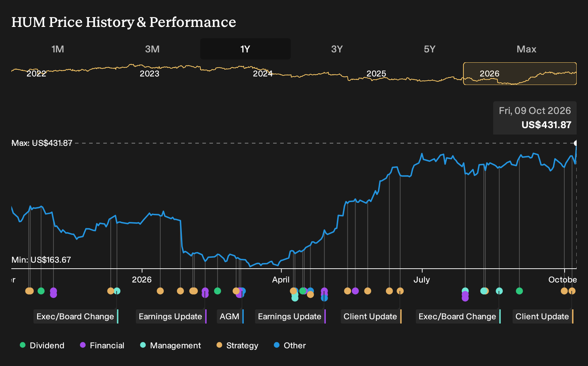This screenshot has height=366, width=588.
Task: Click the latest price point at chart's end
Action: [x=576, y=143]
